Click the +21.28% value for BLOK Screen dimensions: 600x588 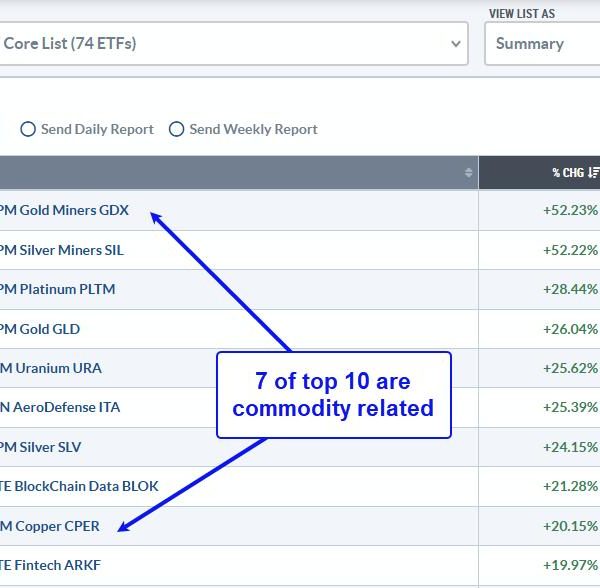pyautogui.click(x=570, y=486)
